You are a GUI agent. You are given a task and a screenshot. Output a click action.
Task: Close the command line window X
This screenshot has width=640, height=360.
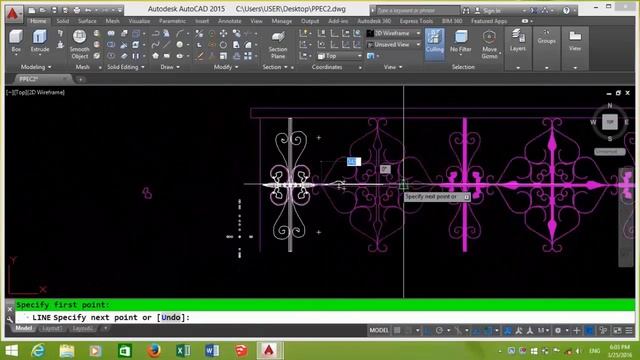tap(10, 309)
